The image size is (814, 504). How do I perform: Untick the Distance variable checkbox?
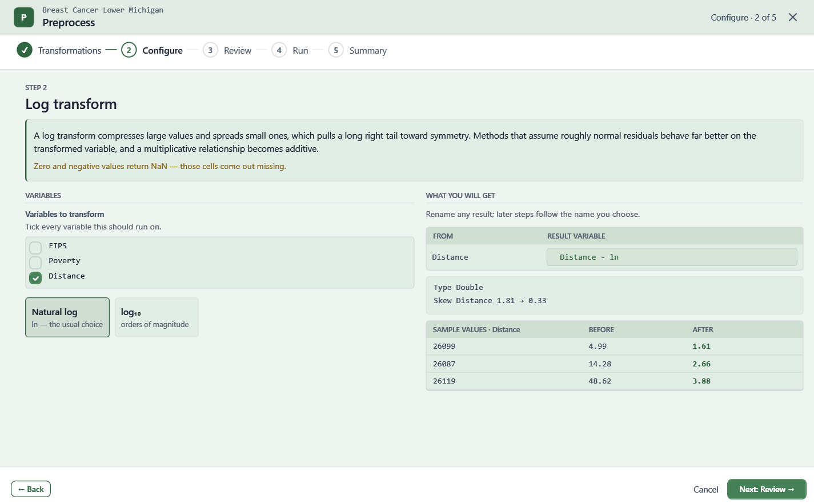(35, 278)
